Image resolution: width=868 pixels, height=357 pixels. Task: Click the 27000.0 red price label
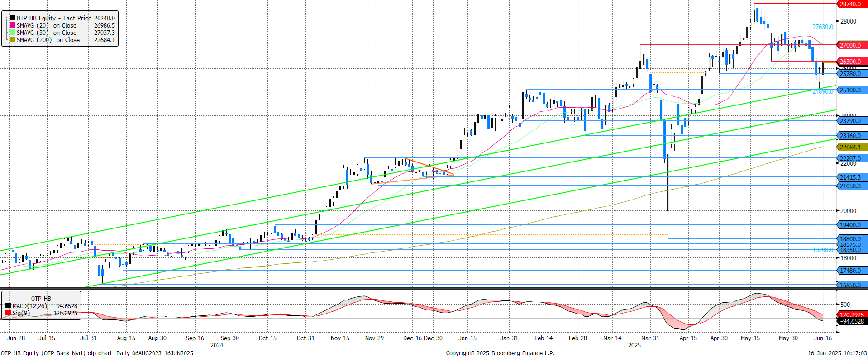852,45
